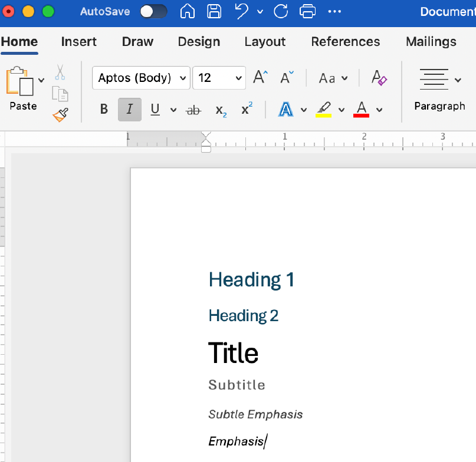Image resolution: width=476 pixels, height=462 pixels.
Task: Select the subscript icon
Action: (221, 109)
